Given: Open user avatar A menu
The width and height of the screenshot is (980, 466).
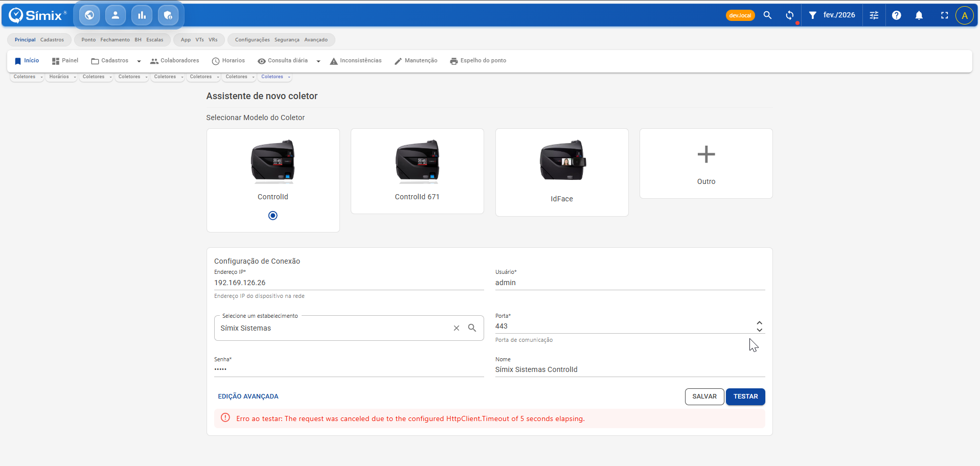Looking at the screenshot, I should tap(965, 15).
